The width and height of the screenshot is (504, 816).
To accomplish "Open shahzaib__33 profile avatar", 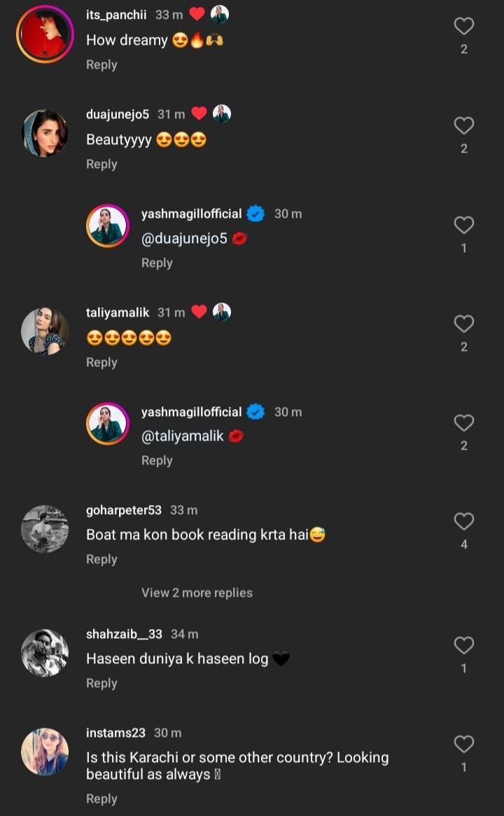I will 45,653.
